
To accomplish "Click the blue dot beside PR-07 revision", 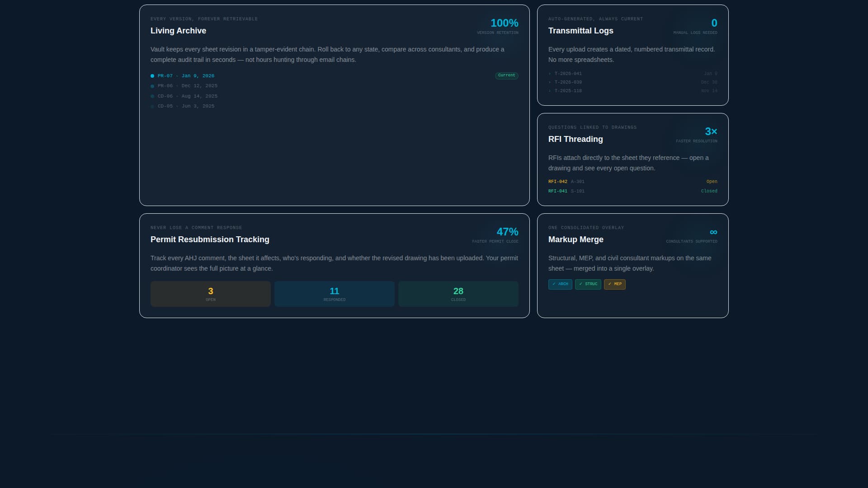I will [x=152, y=76].
